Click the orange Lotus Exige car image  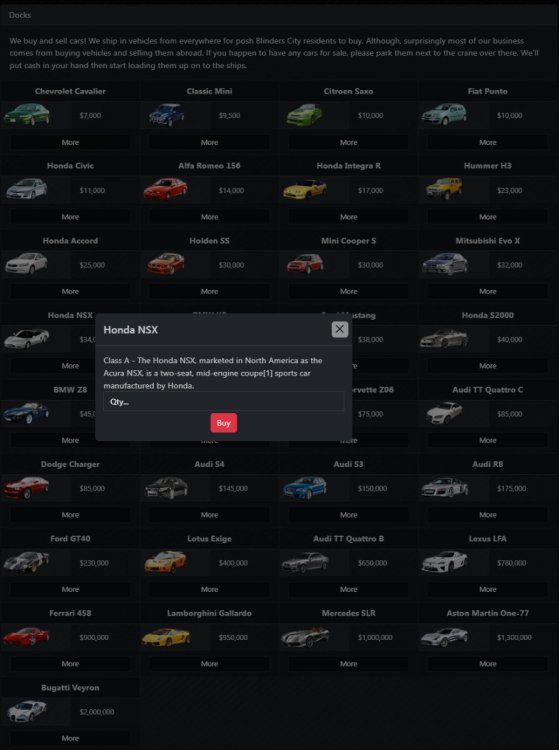point(165,562)
